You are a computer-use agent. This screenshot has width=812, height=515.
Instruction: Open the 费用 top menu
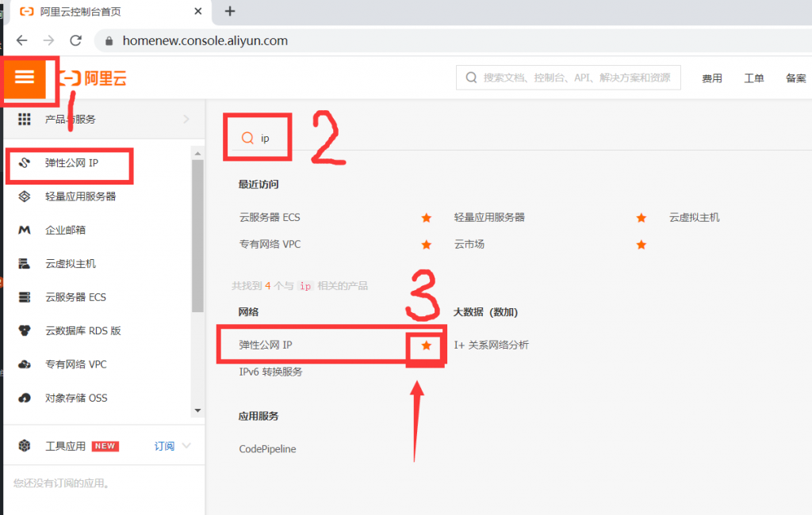coord(711,78)
